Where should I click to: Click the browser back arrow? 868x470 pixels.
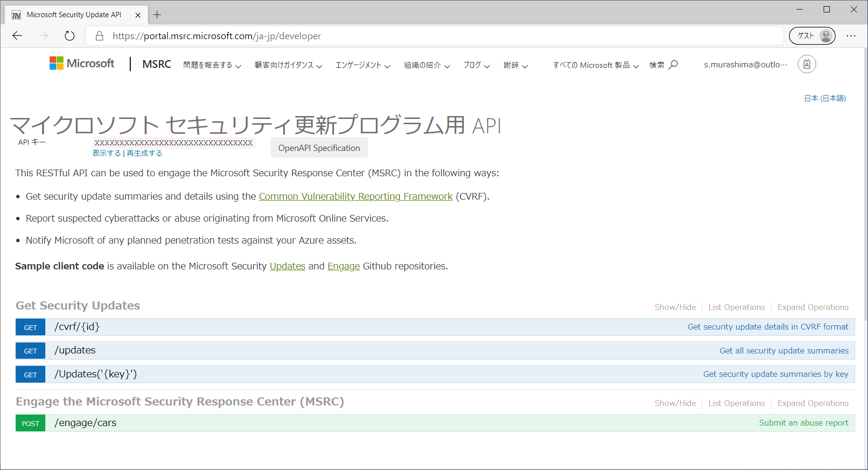click(x=18, y=36)
